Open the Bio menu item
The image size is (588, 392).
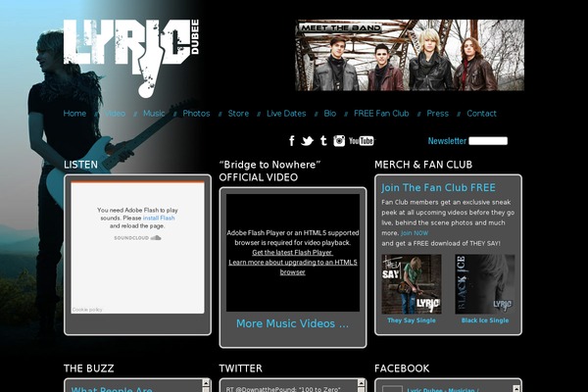[330, 114]
